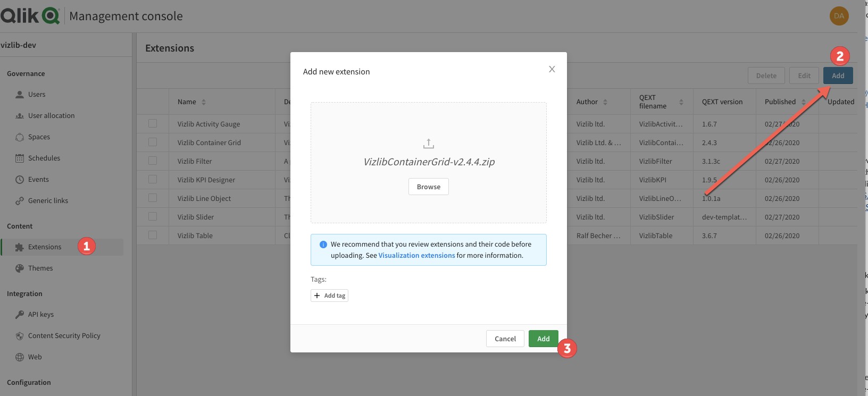Viewport: 868px width, 396px height.
Task: Tick the checkbox for Vizlib Slider
Action: pyautogui.click(x=153, y=216)
